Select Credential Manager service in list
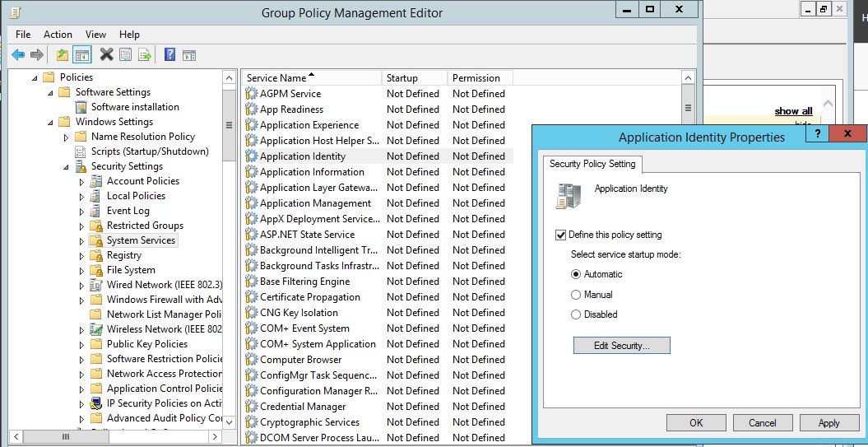 coord(302,407)
